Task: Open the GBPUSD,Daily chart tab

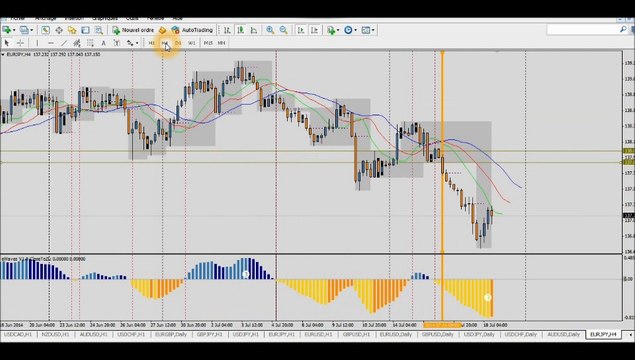Action: (x=437, y=334)
